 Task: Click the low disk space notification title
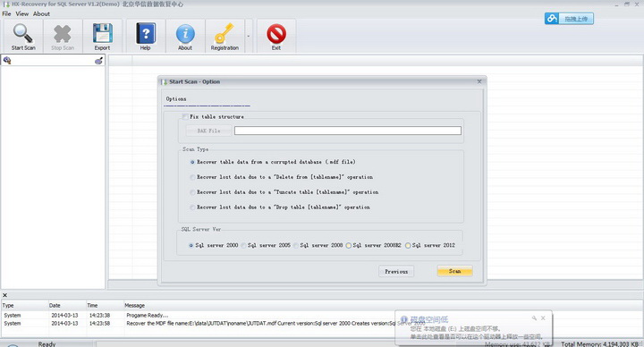click(x=429, y=319)
